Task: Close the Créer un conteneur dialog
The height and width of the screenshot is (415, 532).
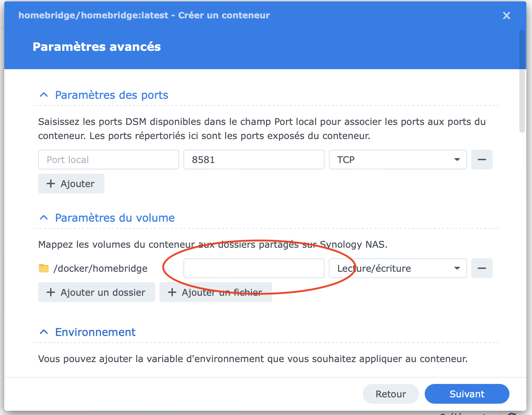Action: pyautogui.click(x=506, y=16)
